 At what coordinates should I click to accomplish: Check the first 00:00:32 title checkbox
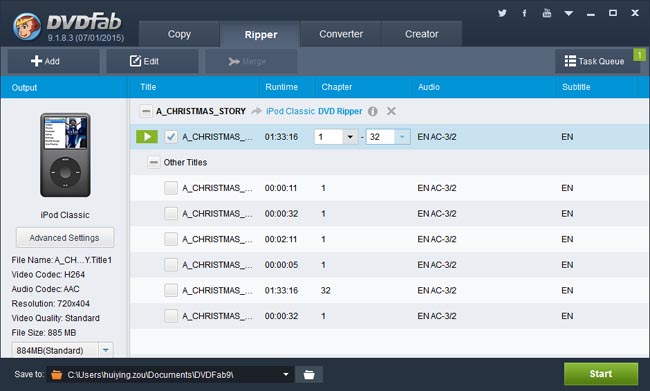click(x=171, y=214)
